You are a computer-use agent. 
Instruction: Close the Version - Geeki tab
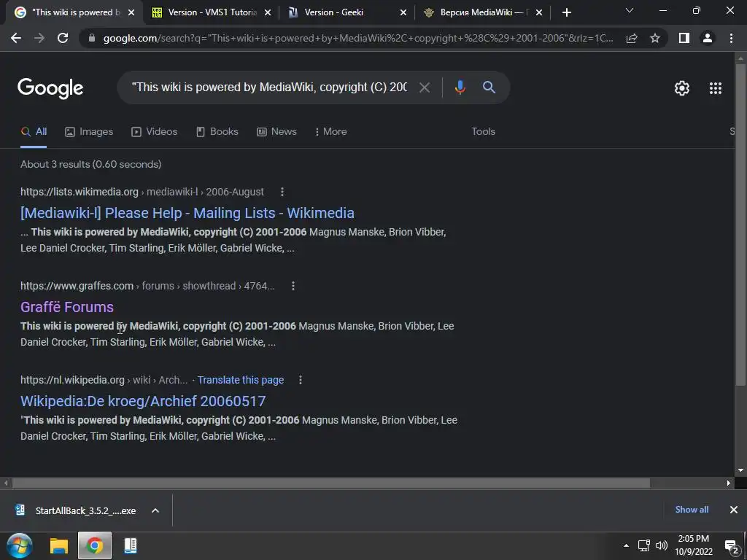(x=403, y=13)
